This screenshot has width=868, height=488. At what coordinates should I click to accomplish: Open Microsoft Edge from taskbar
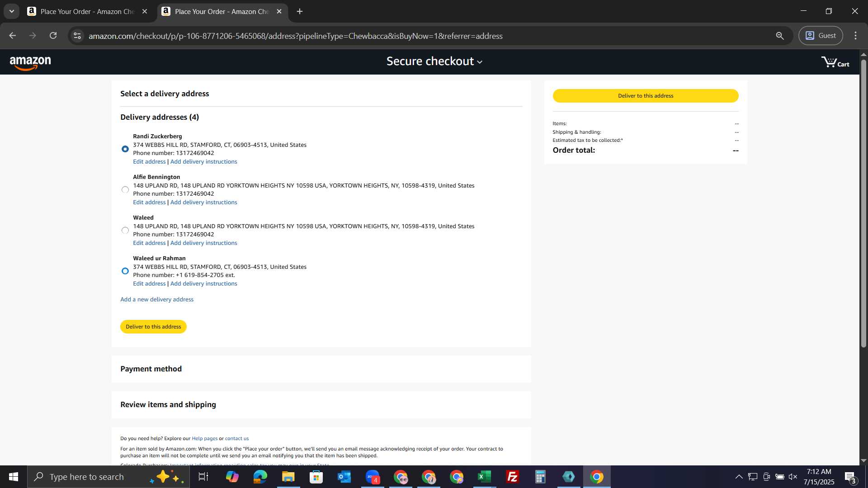[260, 477]
